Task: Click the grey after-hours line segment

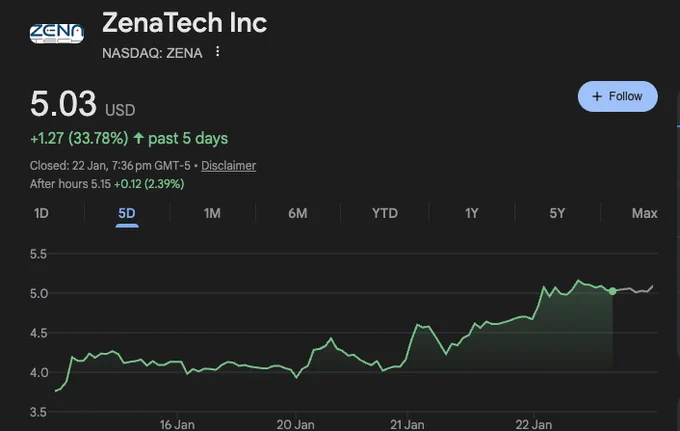Action: (633, 289)
